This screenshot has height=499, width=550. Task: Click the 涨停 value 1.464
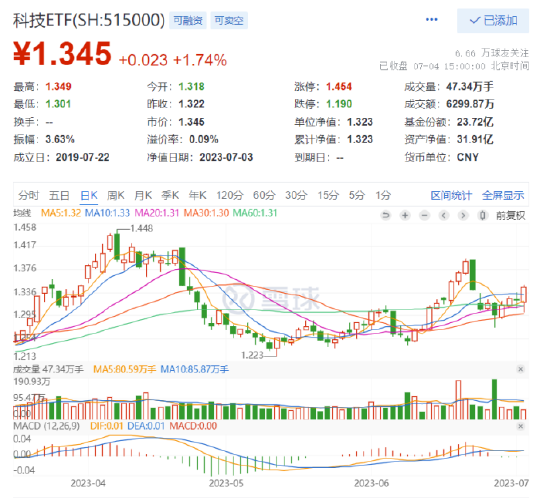point(339,86)
